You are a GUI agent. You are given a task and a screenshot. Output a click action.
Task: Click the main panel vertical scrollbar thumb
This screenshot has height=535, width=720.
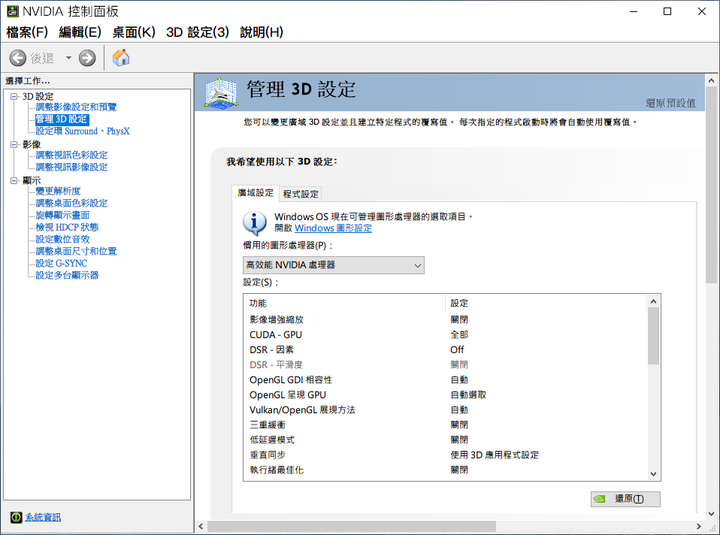coord(711,185)
